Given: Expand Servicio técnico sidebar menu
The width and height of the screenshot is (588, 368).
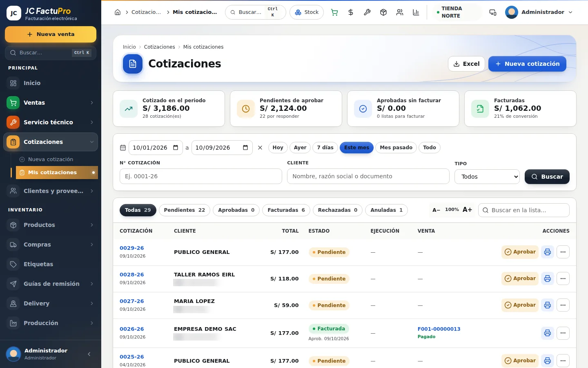Looking at the screenshot, I should coord(51,122).
